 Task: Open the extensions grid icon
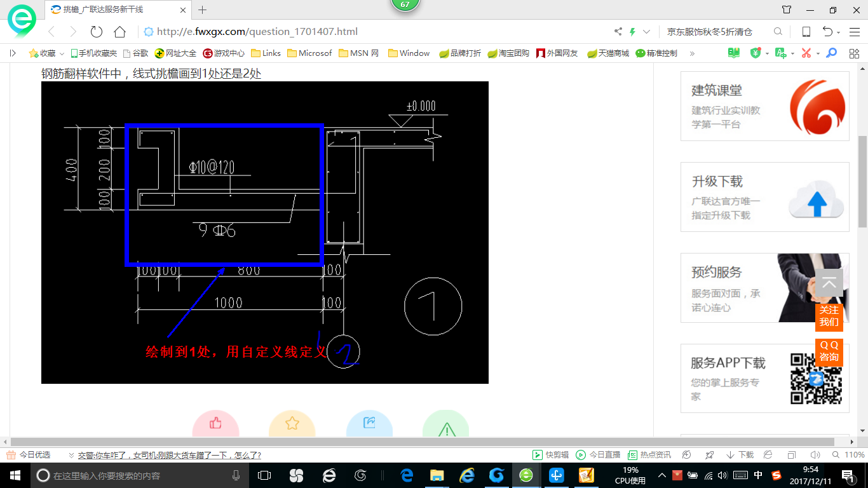pos(853,53)
